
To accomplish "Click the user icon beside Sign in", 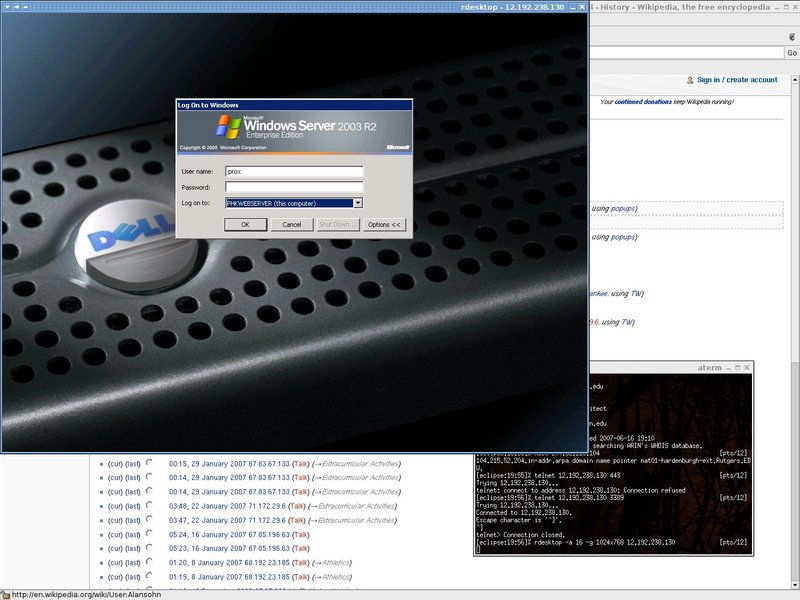I will (x=689, y=80).
